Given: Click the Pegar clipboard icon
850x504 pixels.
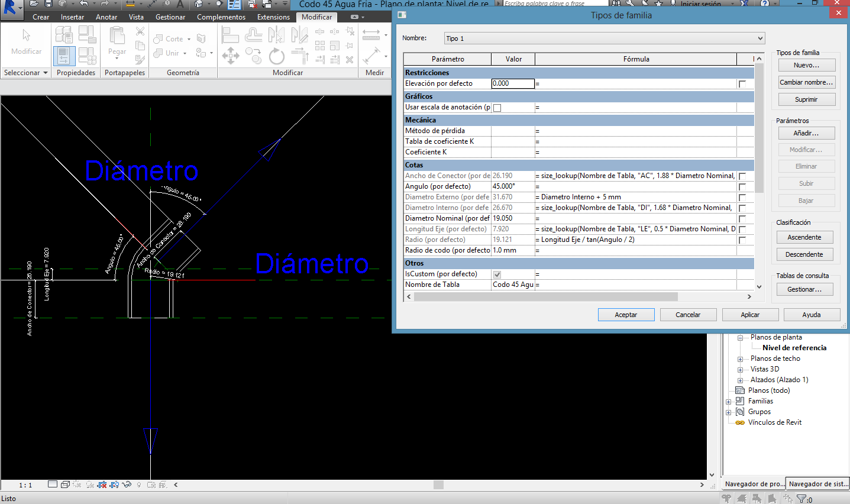Looking at the screenshot, I should pyautogui.click(x=117, y=36).
